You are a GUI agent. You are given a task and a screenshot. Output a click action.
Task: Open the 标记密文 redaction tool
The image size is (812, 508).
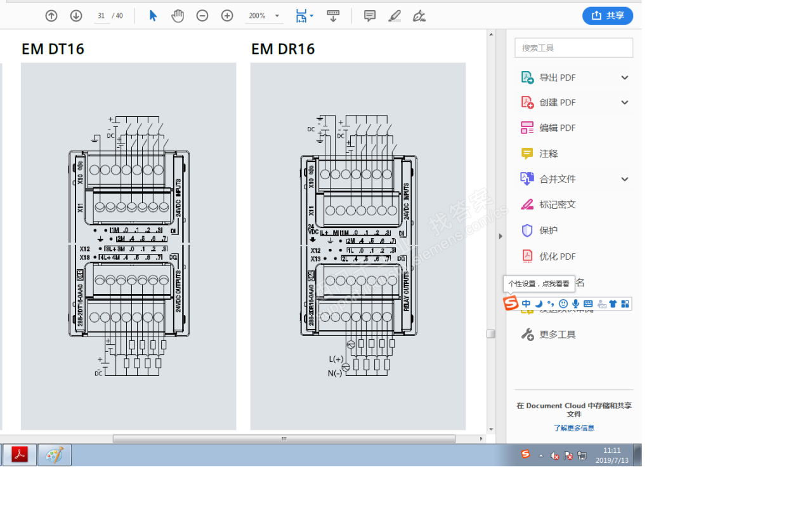click(x=549, y=204)
